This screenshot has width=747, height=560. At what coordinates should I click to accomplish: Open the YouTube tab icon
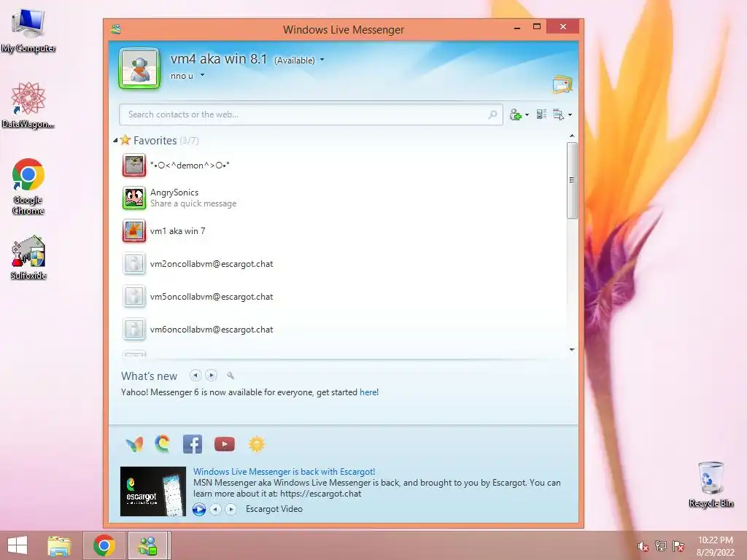coord(225,444)
